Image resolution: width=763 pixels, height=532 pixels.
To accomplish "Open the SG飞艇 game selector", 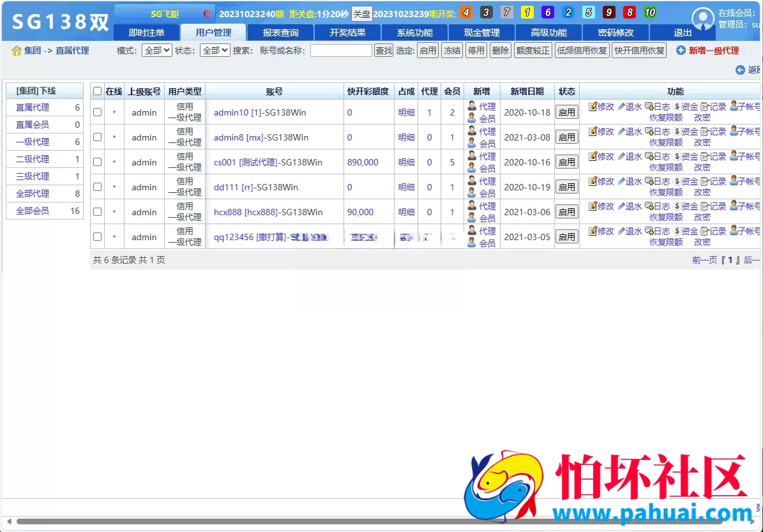I will [x=165, y=13].
